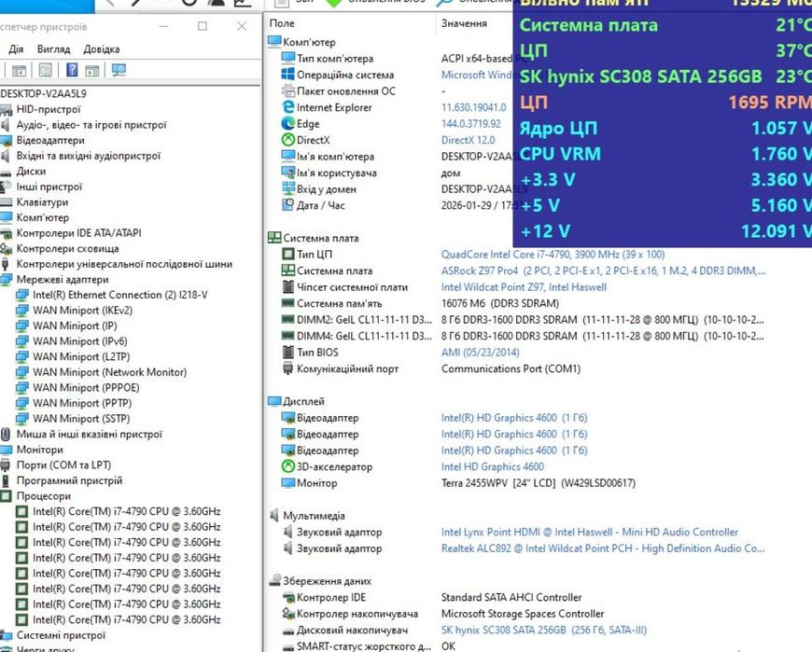Click the Intel Ethernet Connection I218-V adapter icon
Image resolution: width=812 pixels, height=652 pixels.
(21, 295)
